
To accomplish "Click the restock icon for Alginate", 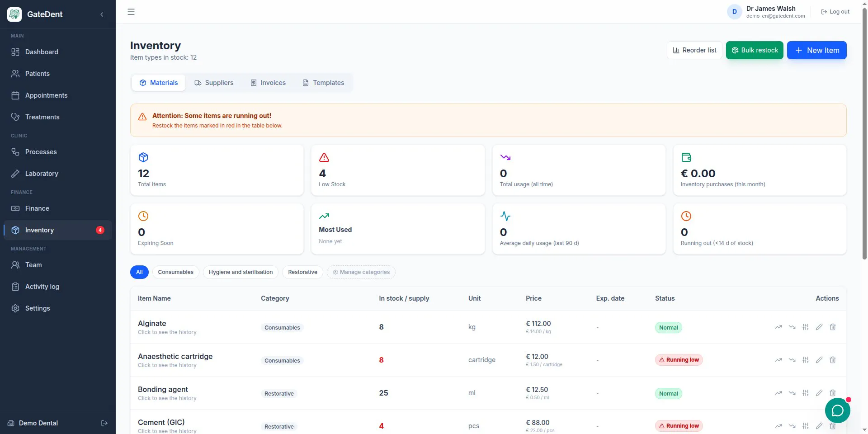I will click(x=778, y=327).
